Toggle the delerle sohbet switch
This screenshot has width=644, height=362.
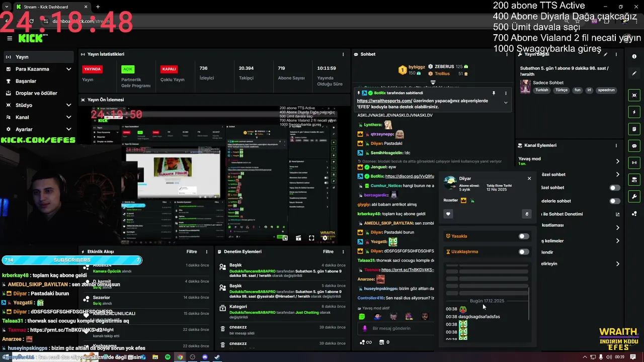point(615,201)
